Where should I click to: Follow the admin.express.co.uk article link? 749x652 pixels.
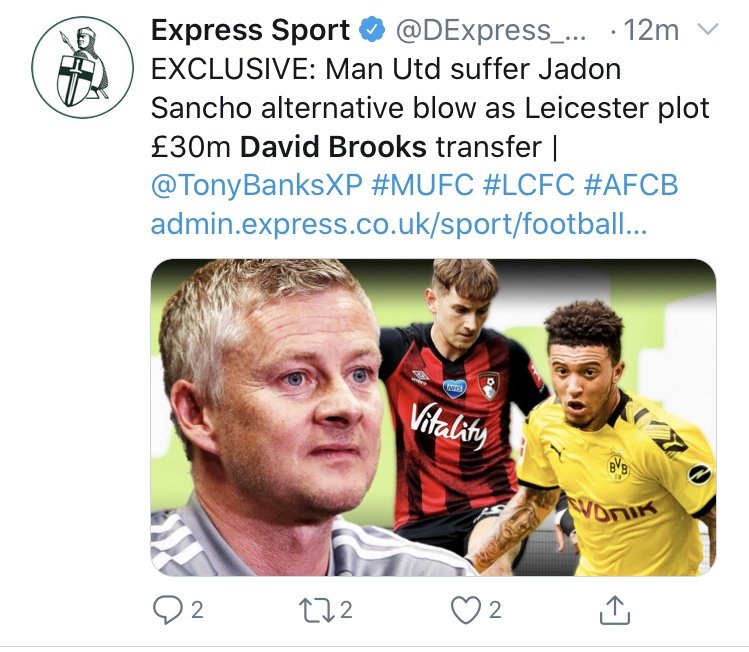pos(399,224)
